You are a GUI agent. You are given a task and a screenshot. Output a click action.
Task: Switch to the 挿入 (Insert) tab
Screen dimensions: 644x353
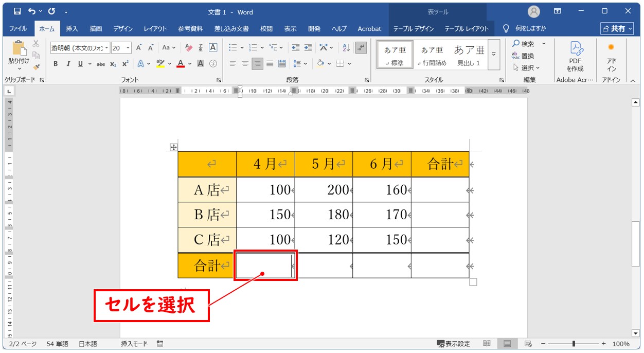tap(72, 29)
